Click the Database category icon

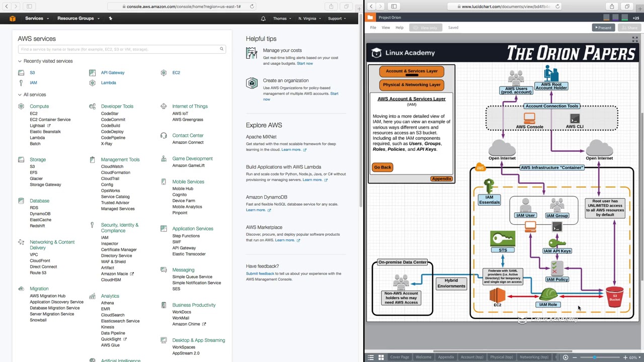[x=21, y=201]
